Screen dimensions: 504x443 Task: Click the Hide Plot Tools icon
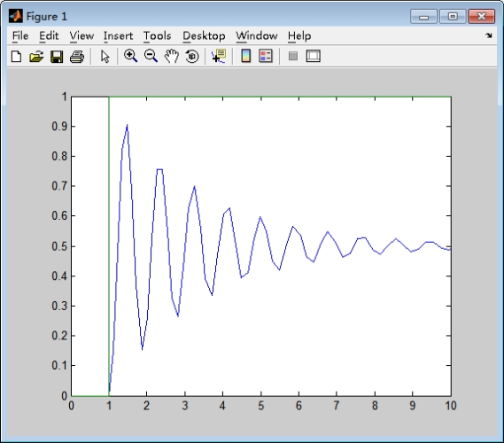[x=293, y=56]
